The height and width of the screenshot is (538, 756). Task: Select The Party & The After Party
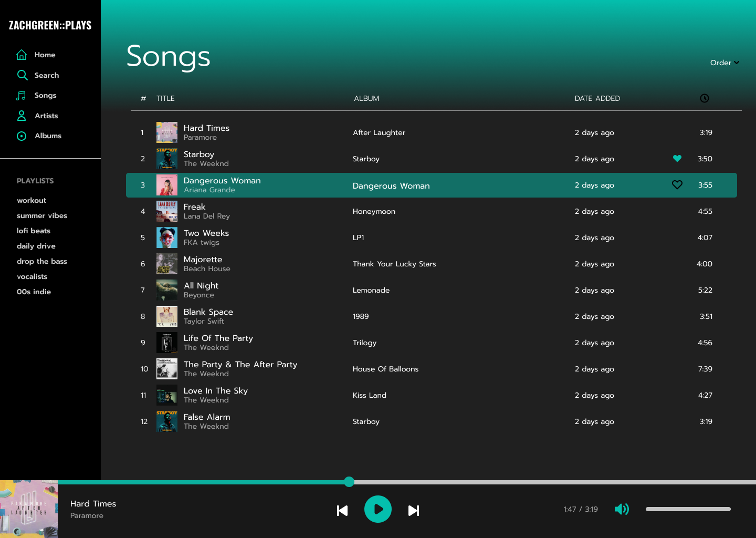click(240, 365)
